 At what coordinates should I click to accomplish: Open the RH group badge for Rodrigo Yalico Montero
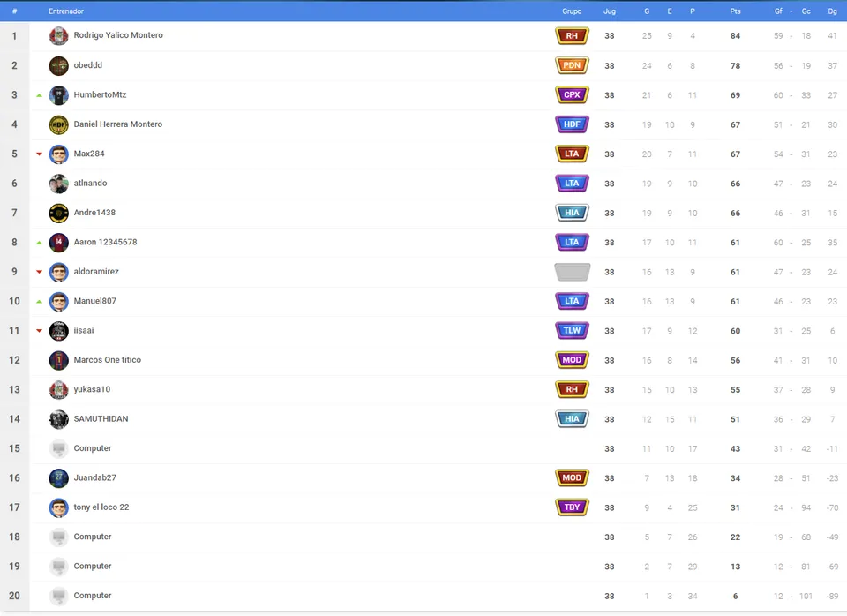pos(572,35)
